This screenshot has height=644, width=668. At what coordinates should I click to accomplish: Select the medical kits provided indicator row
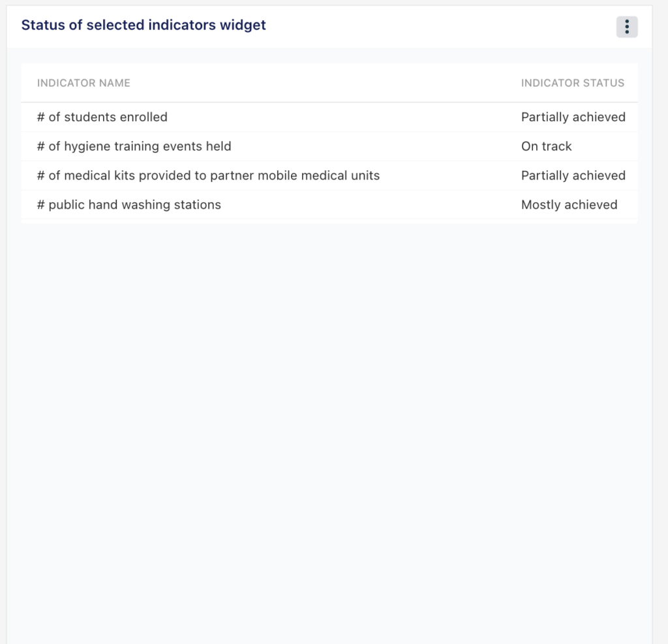click(329, 176)
